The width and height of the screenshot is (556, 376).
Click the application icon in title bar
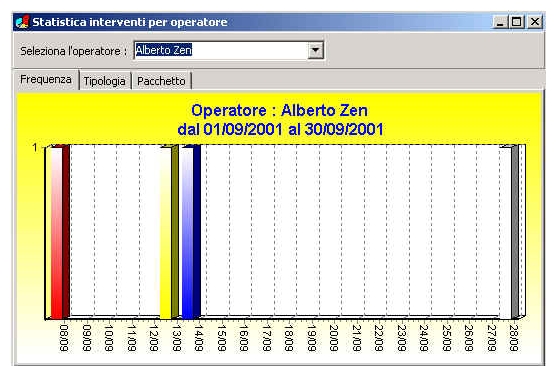pyautogui.click(x=22, y=22)
